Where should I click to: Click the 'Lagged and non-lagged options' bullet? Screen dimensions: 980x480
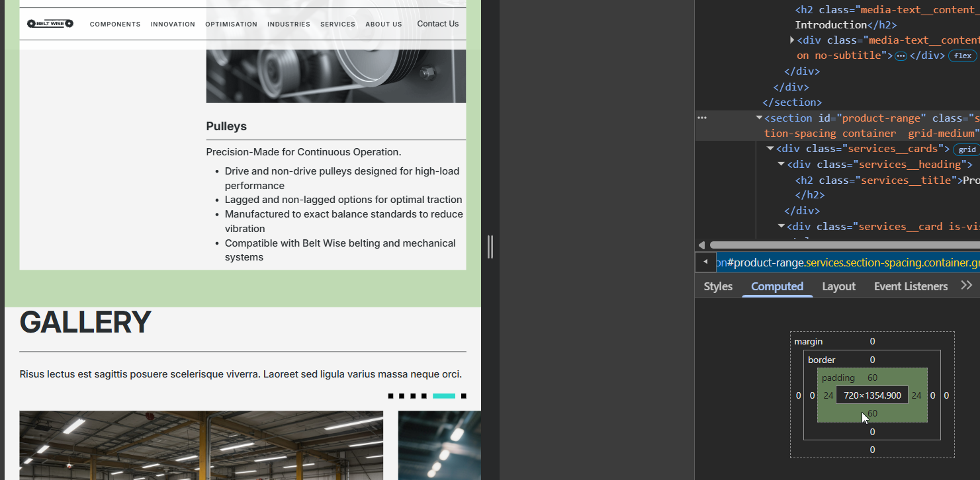tap(343, 200)
